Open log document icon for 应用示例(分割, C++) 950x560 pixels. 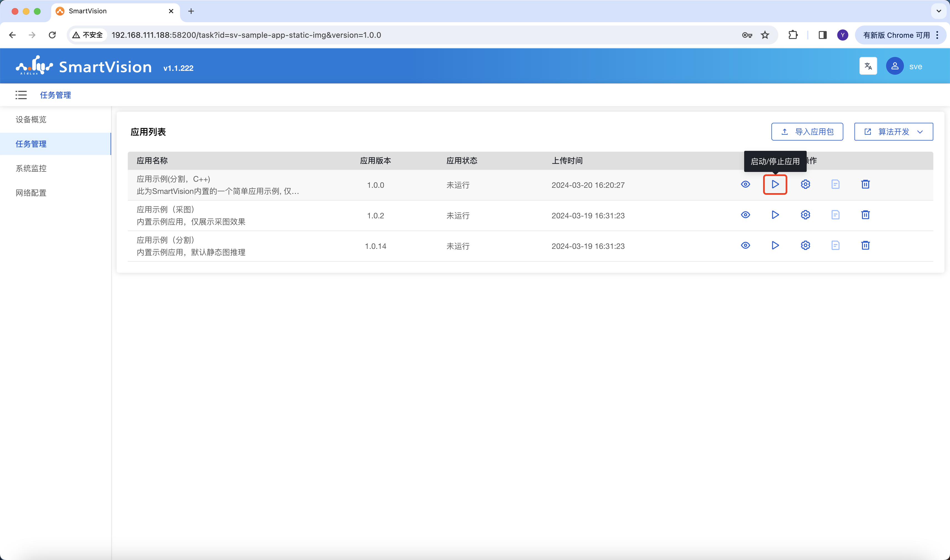835,184
